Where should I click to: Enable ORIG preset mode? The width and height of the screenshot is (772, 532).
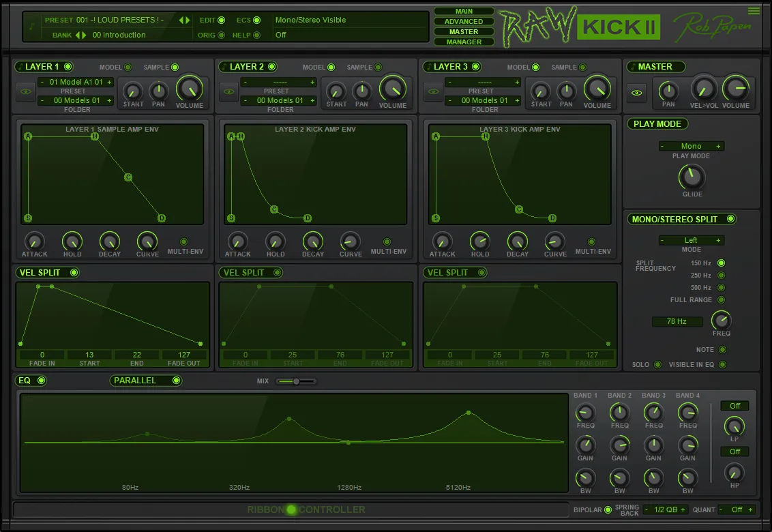click(x=221, y=35)
